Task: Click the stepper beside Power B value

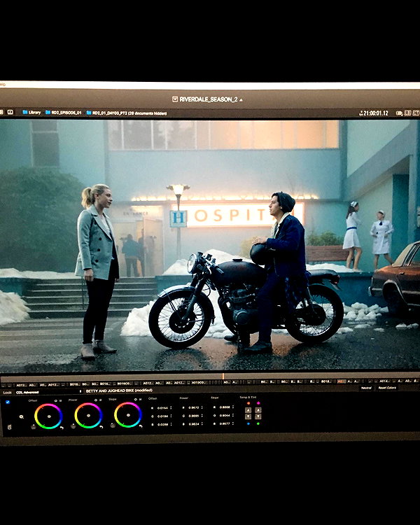Action: click(x=202, y=424)
